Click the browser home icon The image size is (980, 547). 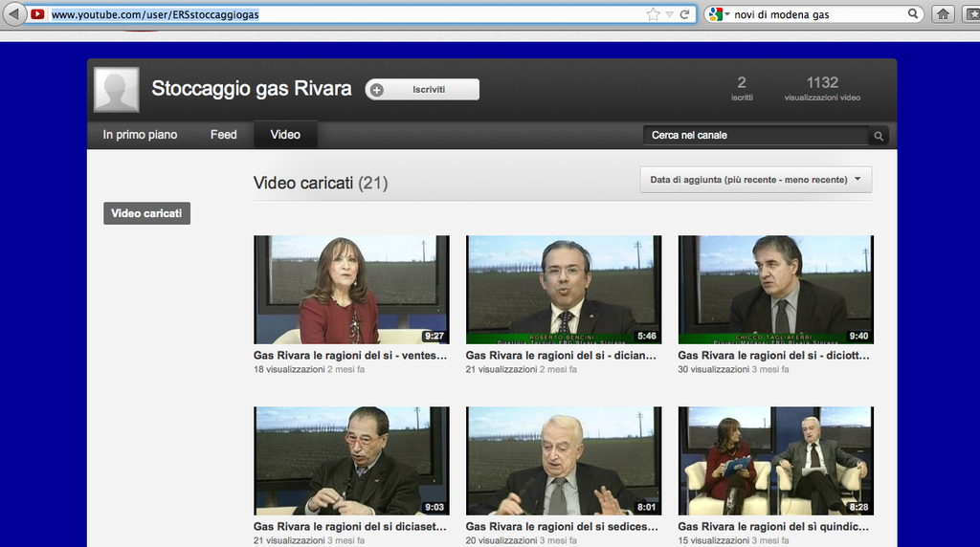pyautogui.click(x=943, y=14)
